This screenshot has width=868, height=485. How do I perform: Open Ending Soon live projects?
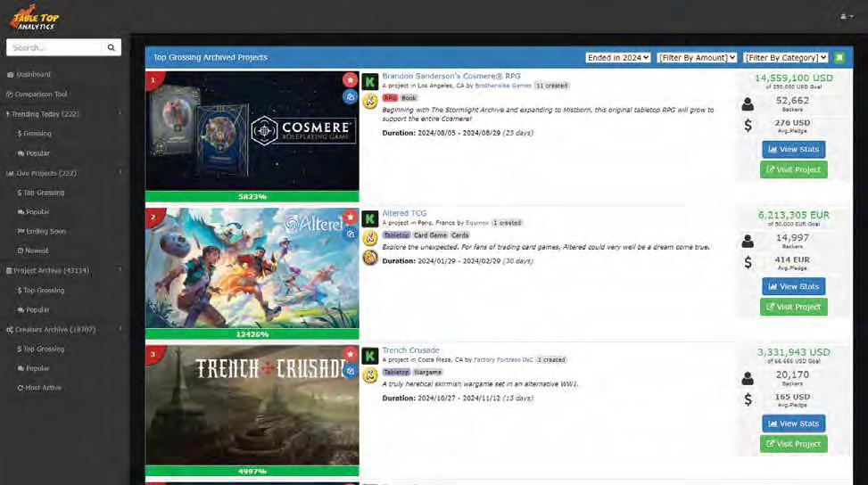pos(42,231)
